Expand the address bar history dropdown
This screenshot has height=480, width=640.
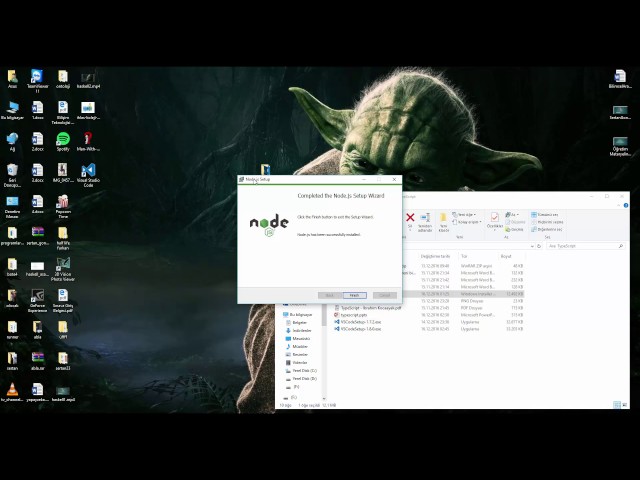532,246
